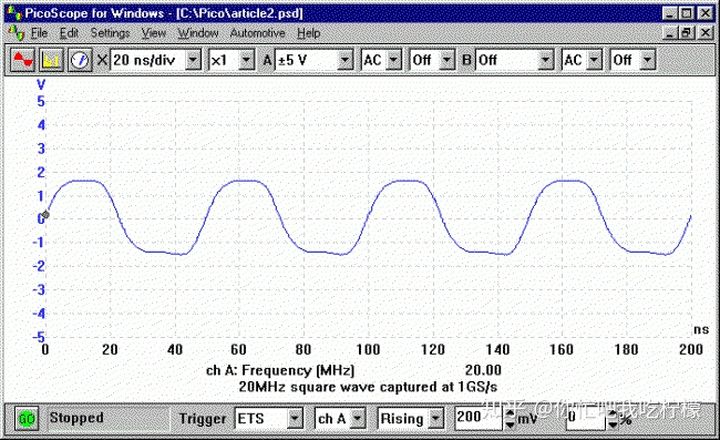Increase the pre-trigger percent value
Screen dimensions: 720x440
[613, 413]
